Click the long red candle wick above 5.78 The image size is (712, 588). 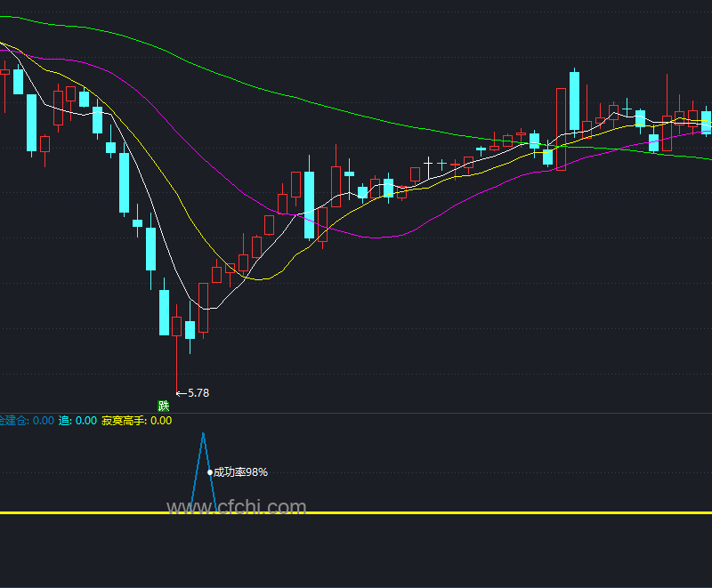pos(176,363)
